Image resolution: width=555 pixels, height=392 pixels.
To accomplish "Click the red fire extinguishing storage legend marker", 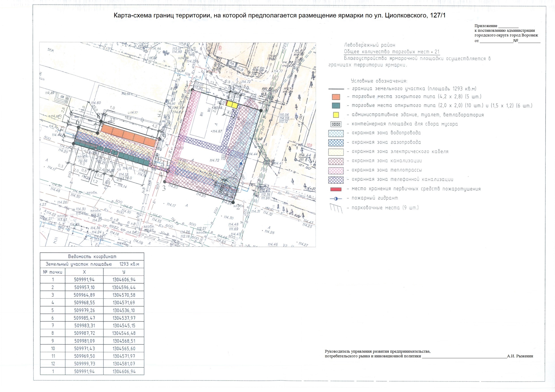I will 336,189.
